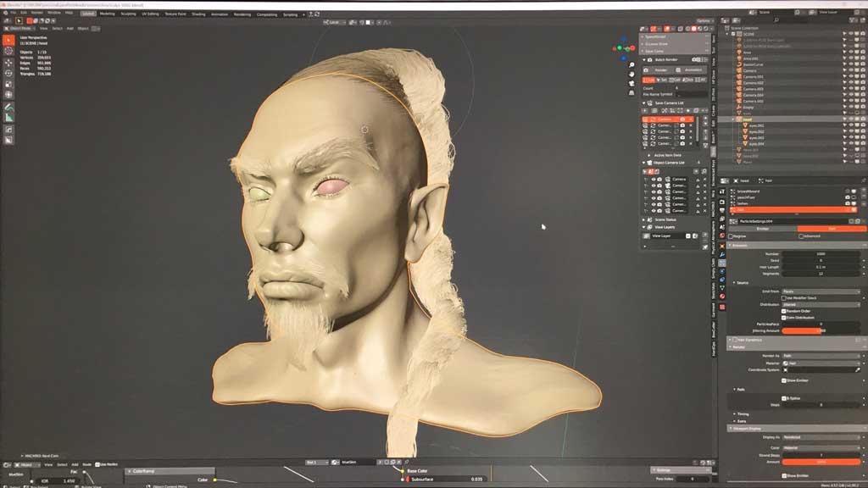Click the outliner filter icon
Viewport: 868px width, 488px height.
coord(853,20)
